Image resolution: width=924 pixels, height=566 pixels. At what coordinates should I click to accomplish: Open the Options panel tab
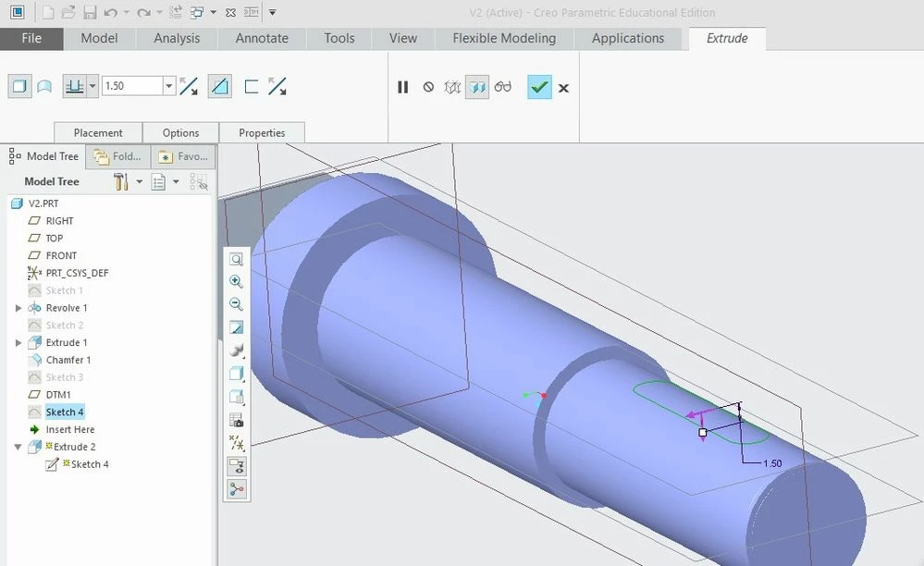(180, 132)
